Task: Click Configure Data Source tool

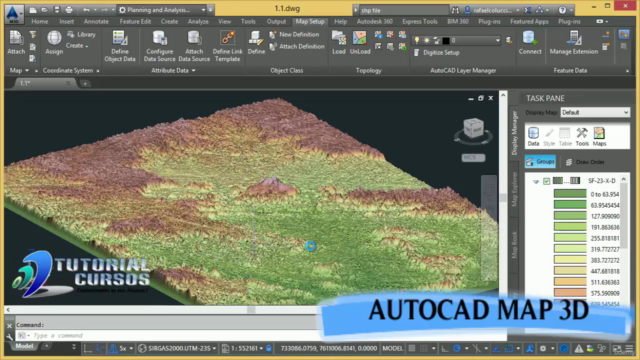Action: click(160, 46)
